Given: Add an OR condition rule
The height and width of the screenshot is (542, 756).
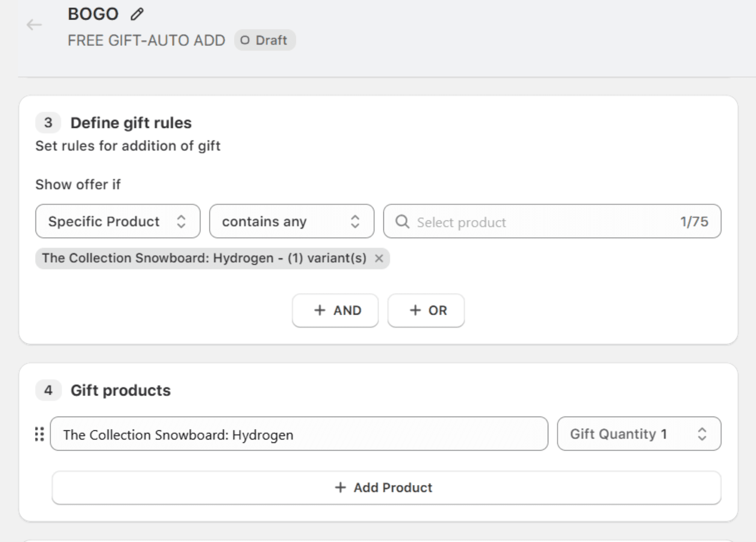Looking at the screenshot, I should [426, 310].
